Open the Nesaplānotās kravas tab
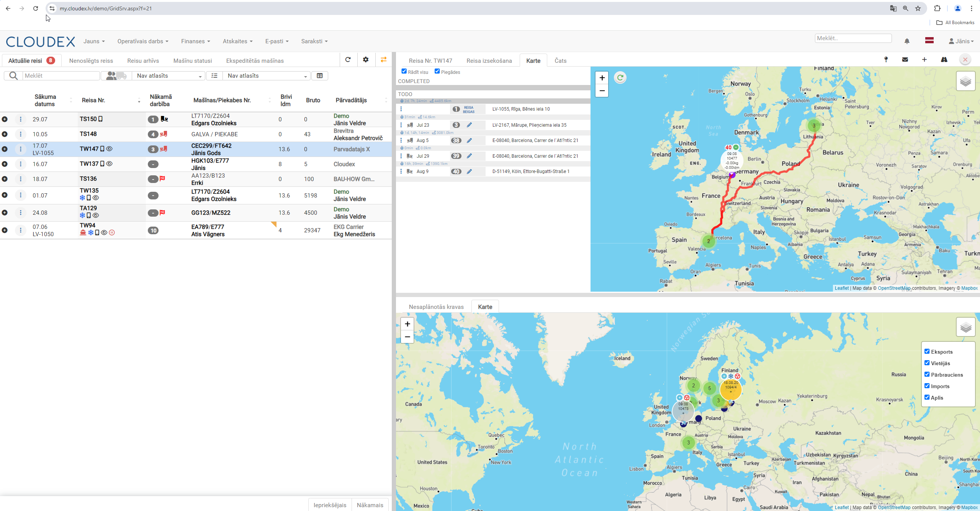Screen dimensions: 980x511 436,307
